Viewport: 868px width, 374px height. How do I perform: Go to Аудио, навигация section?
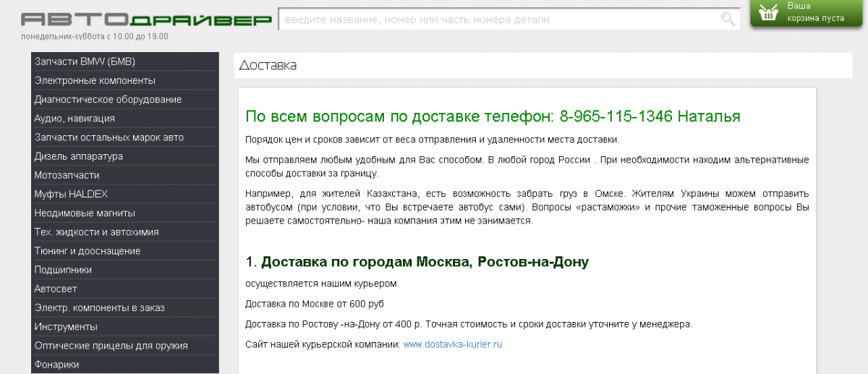tap(125, 118)
